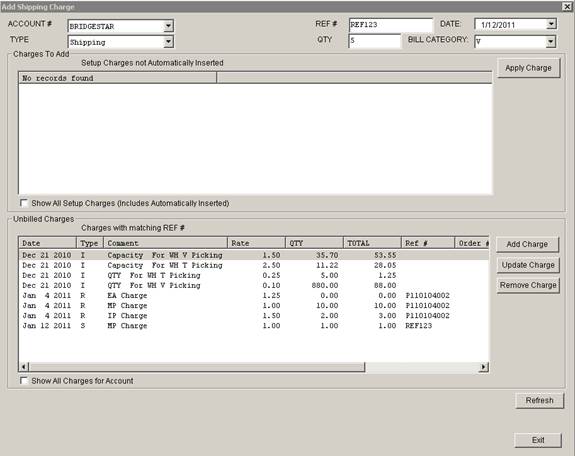
Task: Click the Type column header
Action: click(90, 243)
